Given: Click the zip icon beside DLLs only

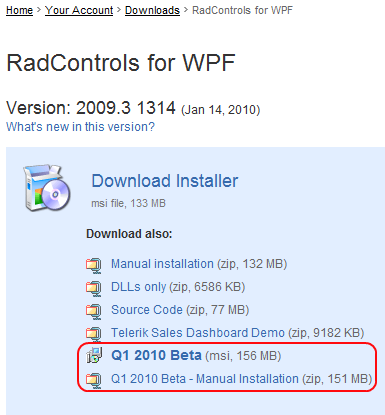Looking at the screenshot, I should (94, 288).
